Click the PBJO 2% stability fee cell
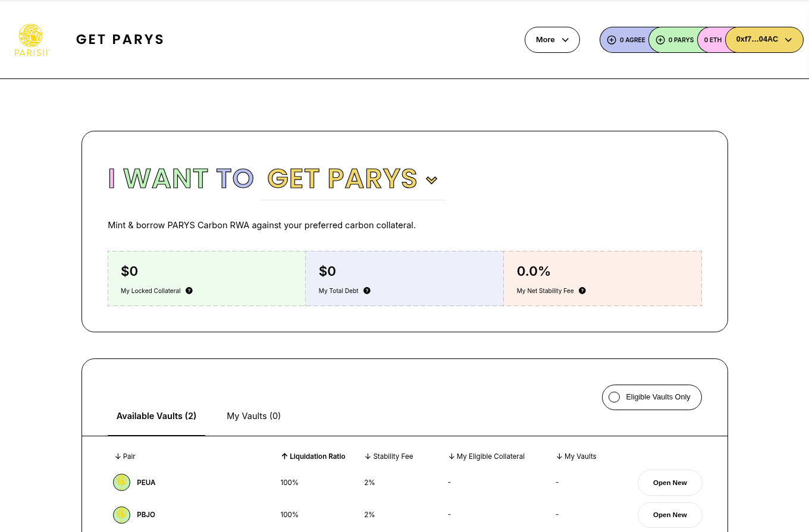 (x=369, y=515)
